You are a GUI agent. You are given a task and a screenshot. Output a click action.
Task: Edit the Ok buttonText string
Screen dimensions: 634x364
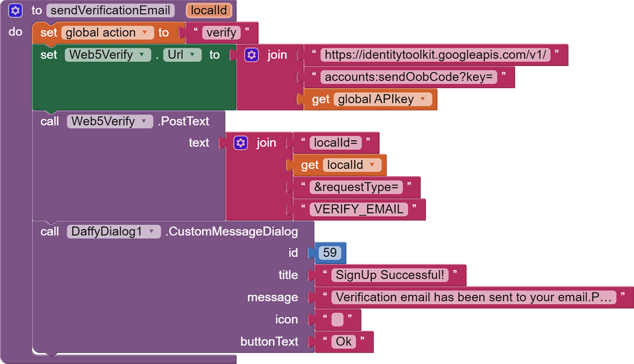(x=344, y=342)
